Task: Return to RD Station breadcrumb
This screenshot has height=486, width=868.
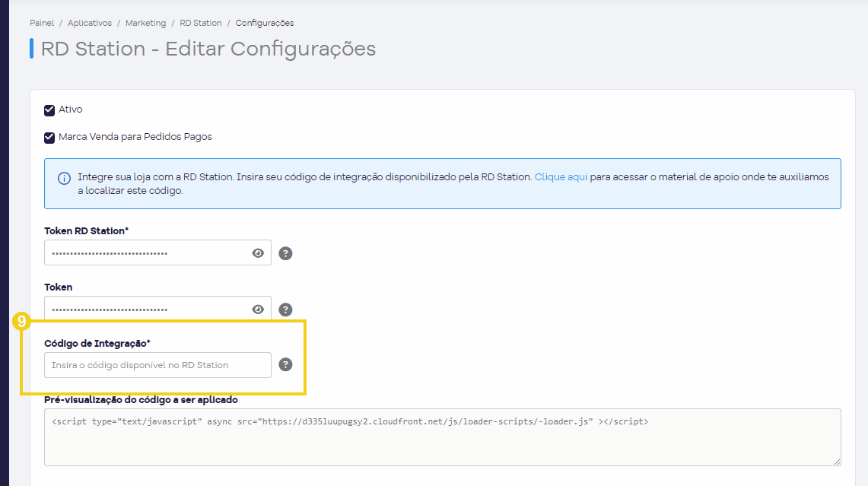Action: (200, 23)
